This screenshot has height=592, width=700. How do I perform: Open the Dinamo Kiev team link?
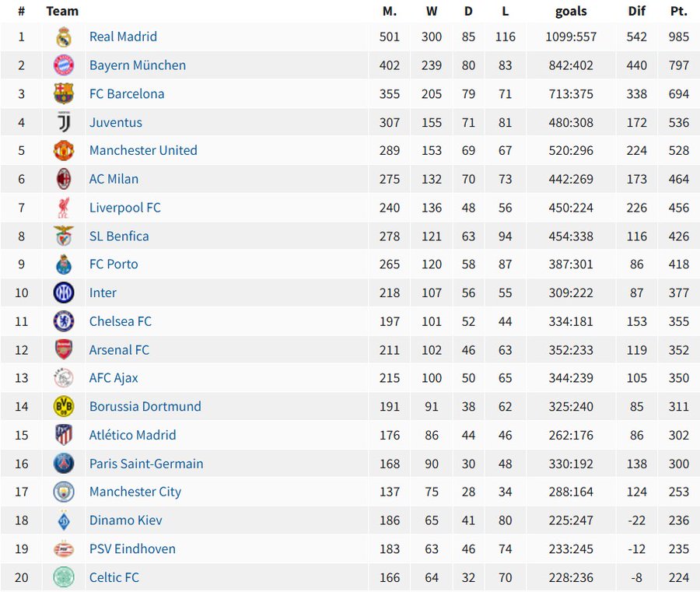point(126,520)
